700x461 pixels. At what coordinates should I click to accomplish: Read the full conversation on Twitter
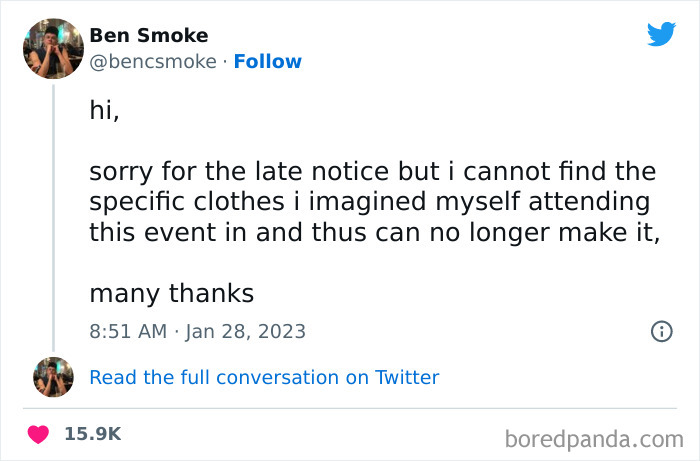pos(264,377)
